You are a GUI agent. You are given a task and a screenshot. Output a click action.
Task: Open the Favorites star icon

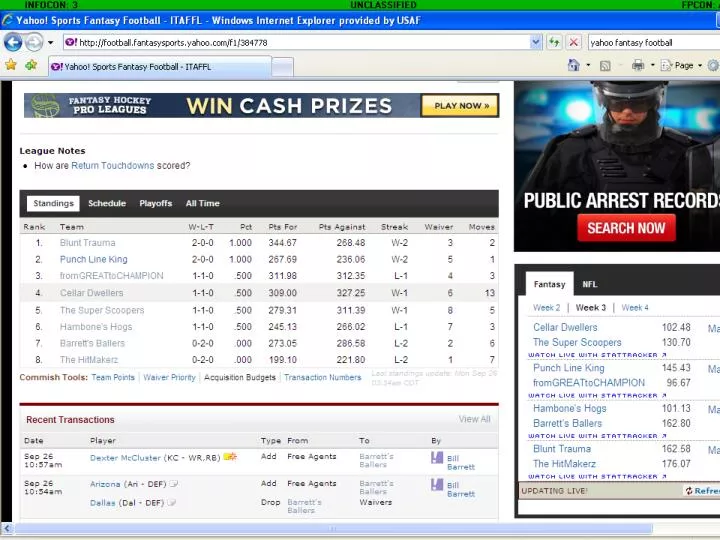click(x=11, y=65)
